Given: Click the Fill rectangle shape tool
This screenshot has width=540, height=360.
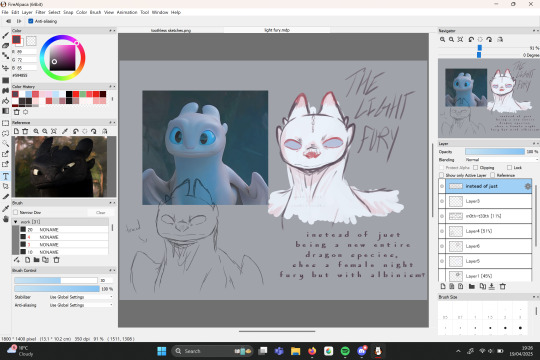Looking at the screenshot, I should click(6, 80).
